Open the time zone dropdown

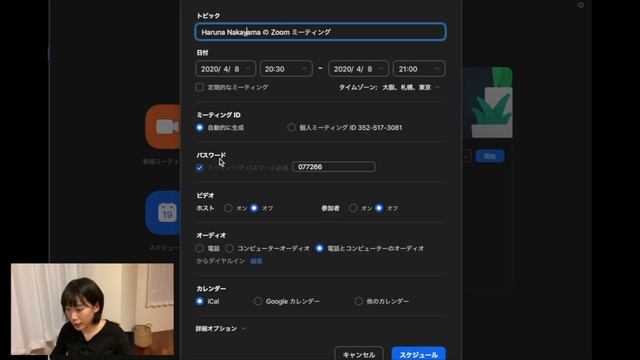[x=389, y=87]
